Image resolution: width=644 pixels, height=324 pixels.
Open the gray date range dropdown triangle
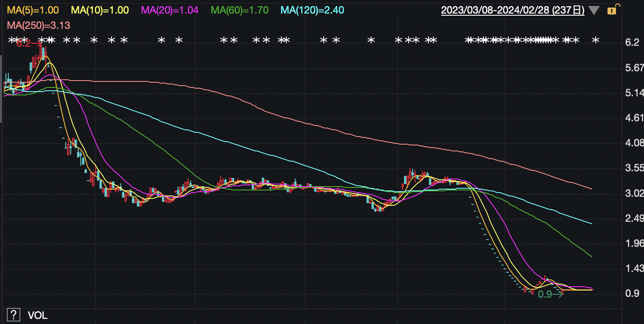click(594, 11)
